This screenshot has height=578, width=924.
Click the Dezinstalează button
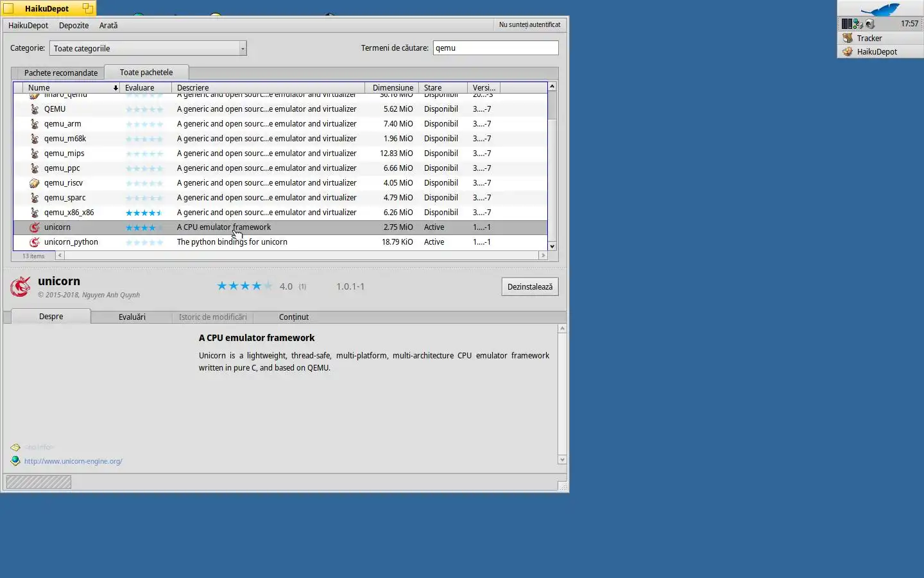point(530,286)
